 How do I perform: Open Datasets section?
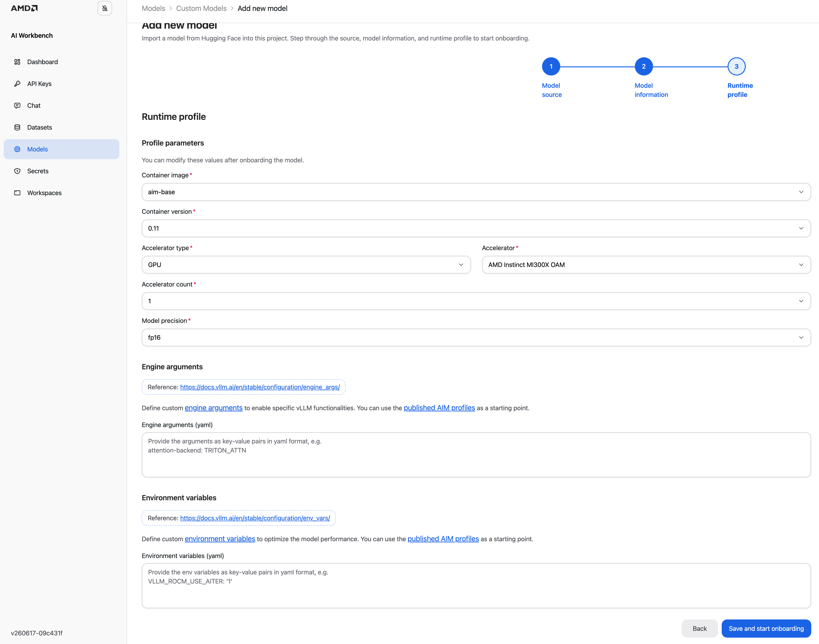coord(61,127)
